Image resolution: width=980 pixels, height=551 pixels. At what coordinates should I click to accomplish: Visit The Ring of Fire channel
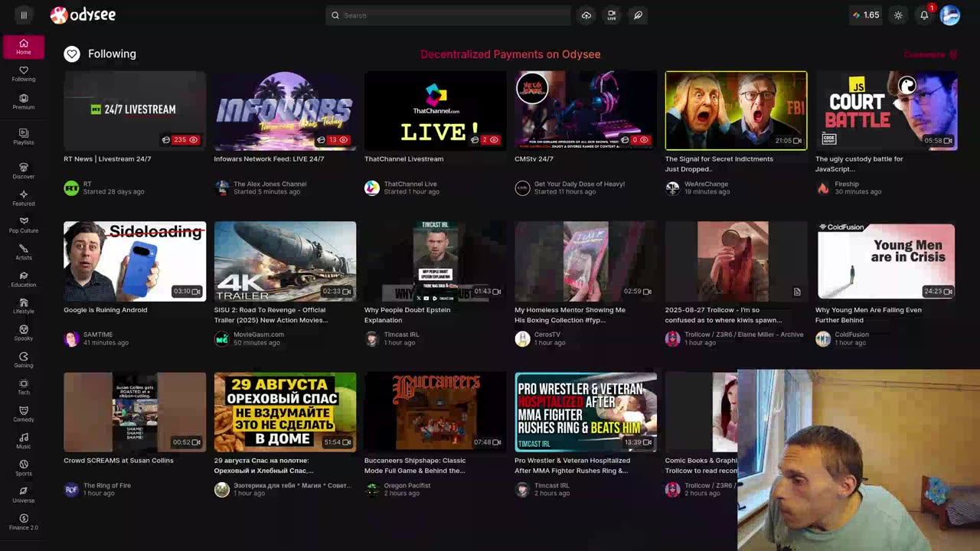tap(107, 485)
